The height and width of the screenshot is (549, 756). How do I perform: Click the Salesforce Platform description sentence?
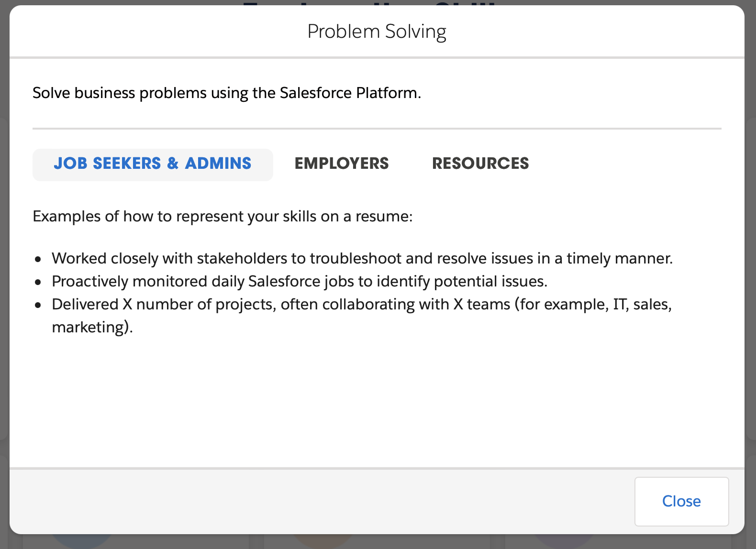227,93
